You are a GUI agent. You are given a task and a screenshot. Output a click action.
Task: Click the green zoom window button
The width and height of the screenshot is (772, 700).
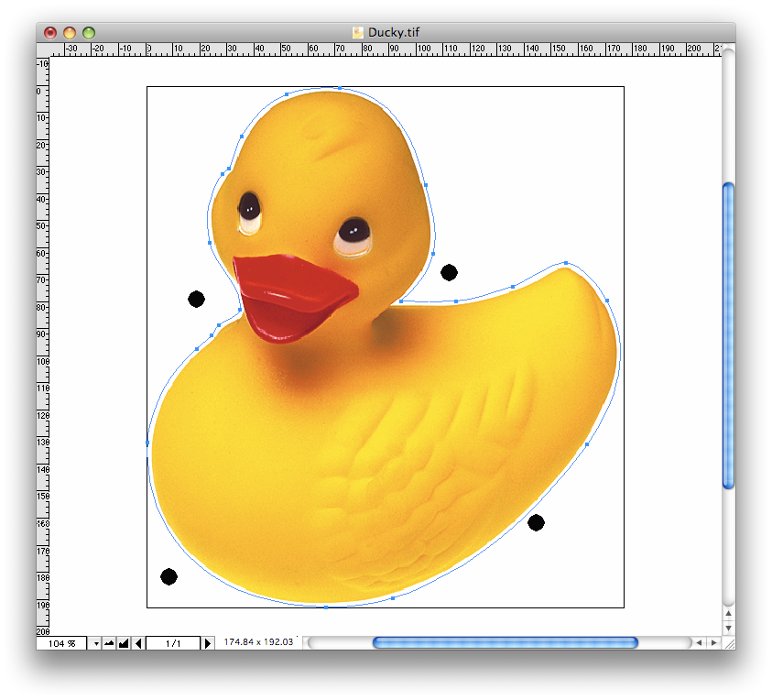click(x=89, y=33)
